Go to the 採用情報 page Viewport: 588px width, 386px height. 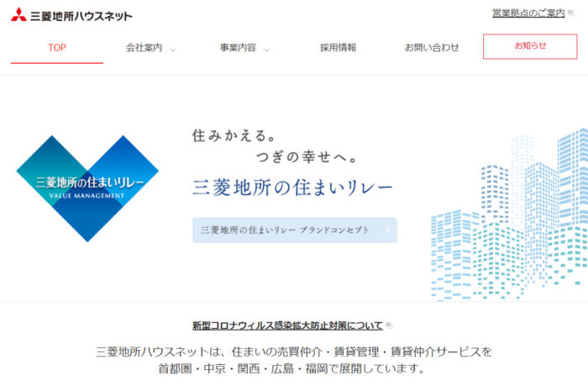338,48
